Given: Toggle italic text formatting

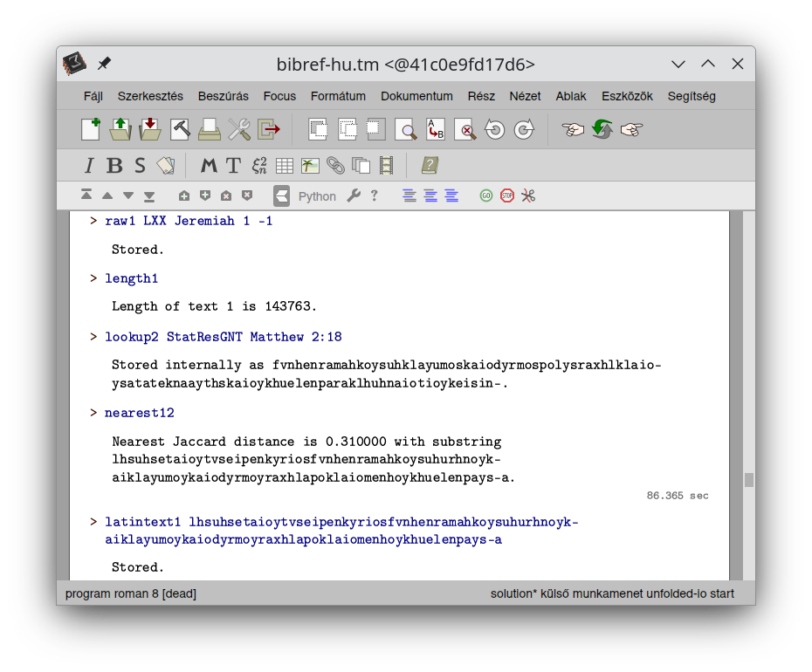Looking at the screenshot, I should pyautogui.click(x=88, y=166).
